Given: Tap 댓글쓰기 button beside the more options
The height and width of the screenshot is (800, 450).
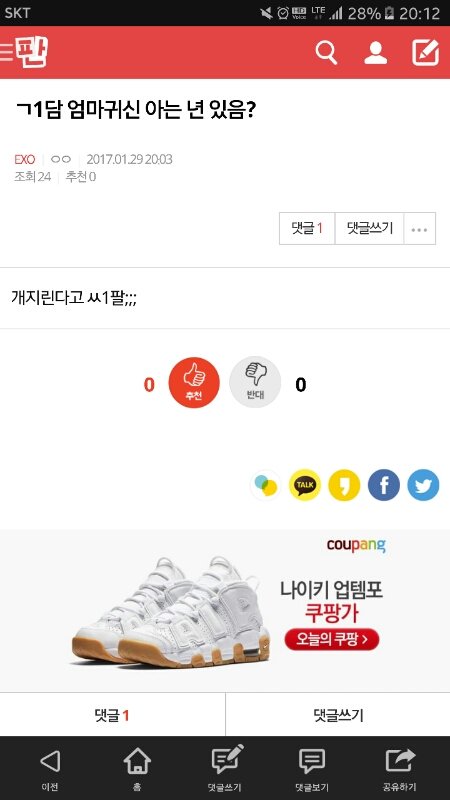Looking at the screenshot, I should 369,229.
